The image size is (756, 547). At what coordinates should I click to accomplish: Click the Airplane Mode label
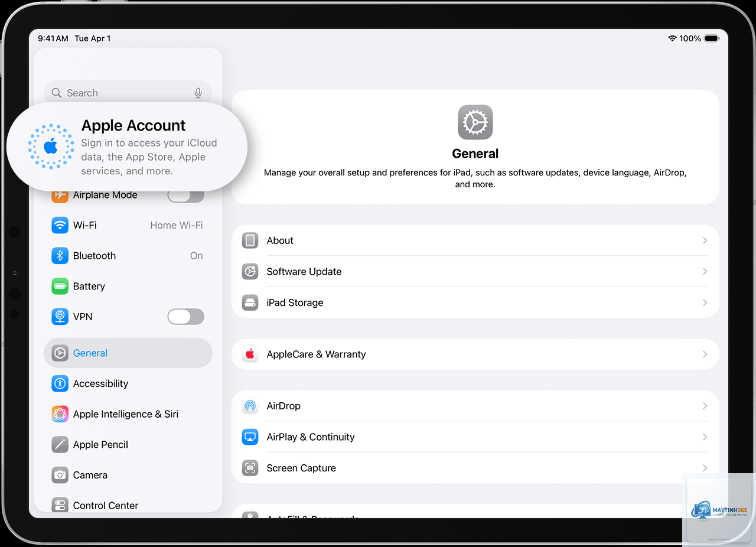pos(105,196)
